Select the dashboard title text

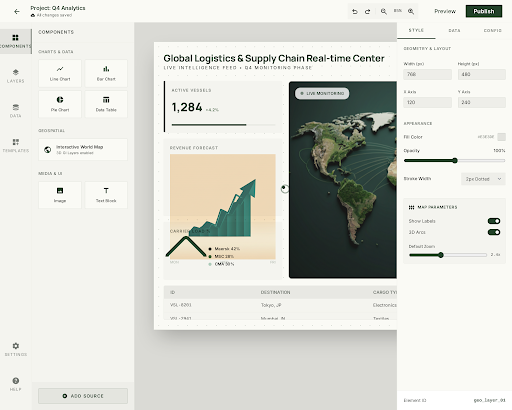click(x=274, y=58)
